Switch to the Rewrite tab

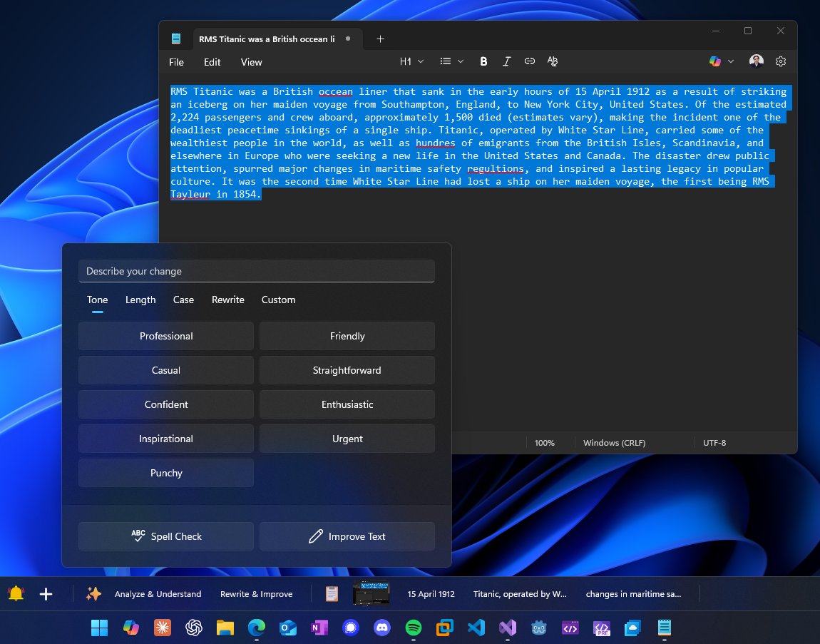pos(228,300)
